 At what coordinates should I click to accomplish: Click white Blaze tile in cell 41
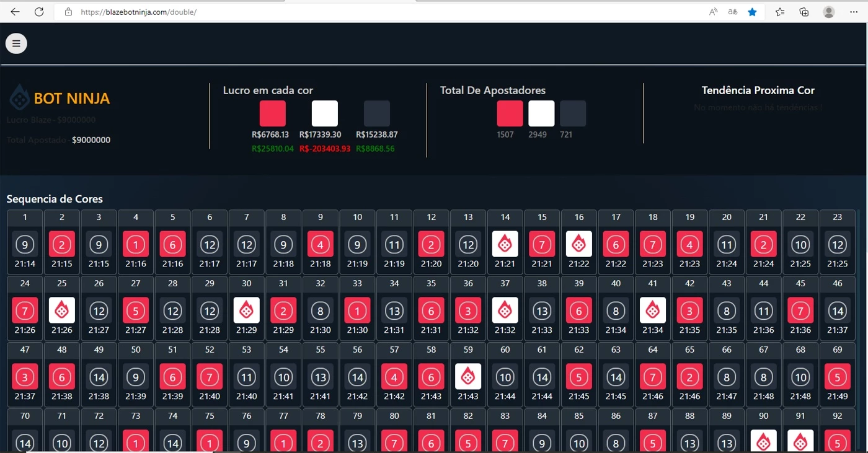point(653,310)
